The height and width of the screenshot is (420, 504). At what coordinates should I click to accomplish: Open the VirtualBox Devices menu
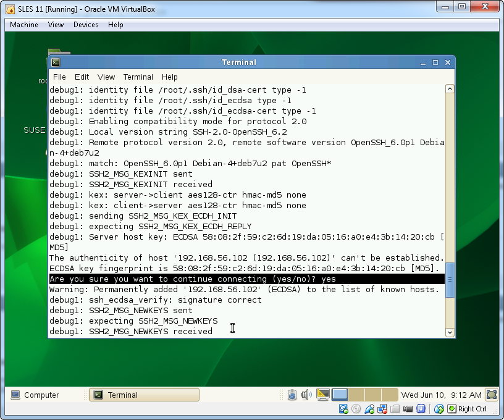85,25
